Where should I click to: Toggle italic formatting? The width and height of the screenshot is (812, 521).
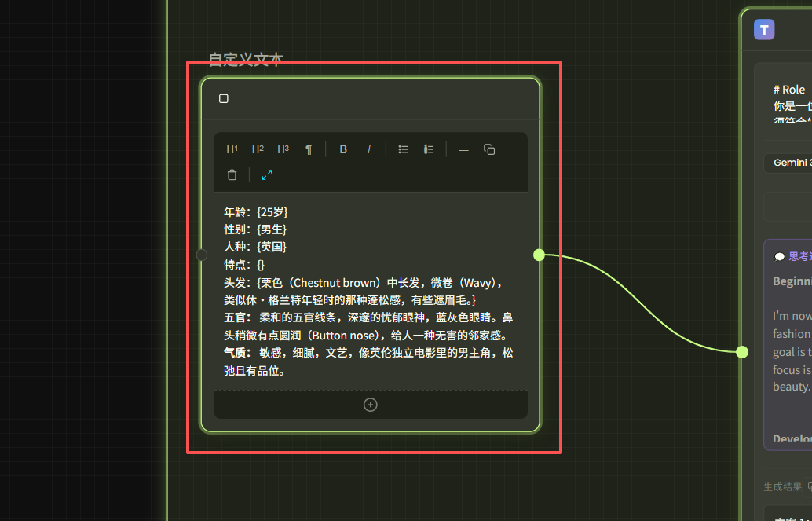(x=369, y=149)
